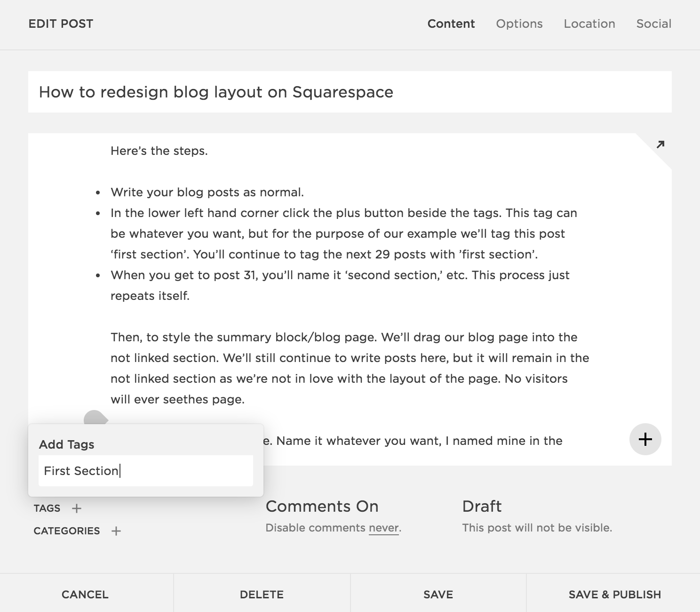The width and height of the screenshot is (700, 612).
Task: Save the post as draft
Action: (x=437, y=594)
